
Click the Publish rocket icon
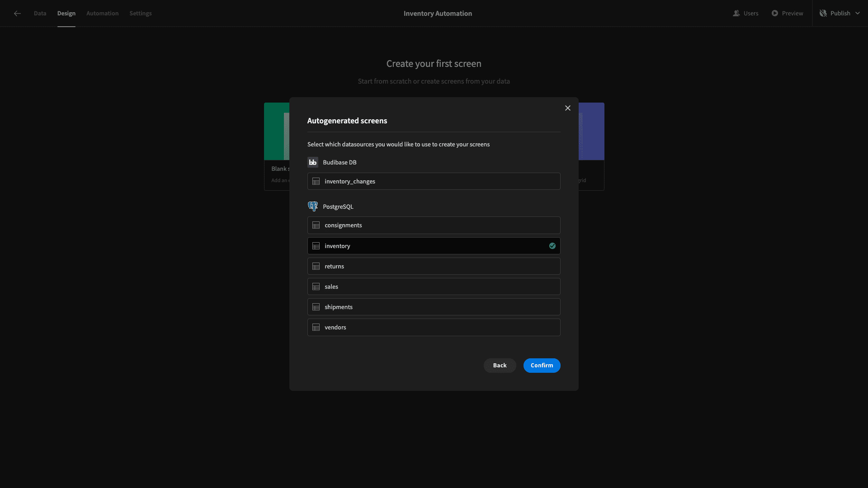pos(823,14)
